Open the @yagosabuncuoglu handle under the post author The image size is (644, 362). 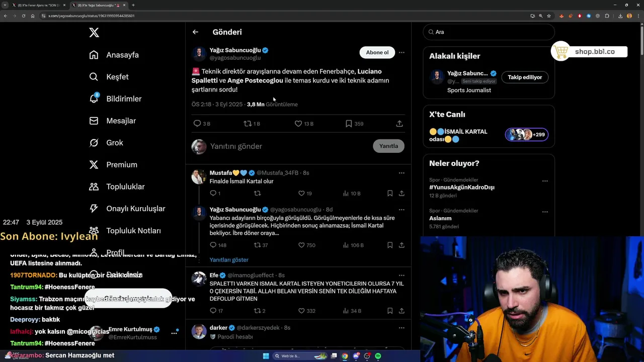pos(235,58)
